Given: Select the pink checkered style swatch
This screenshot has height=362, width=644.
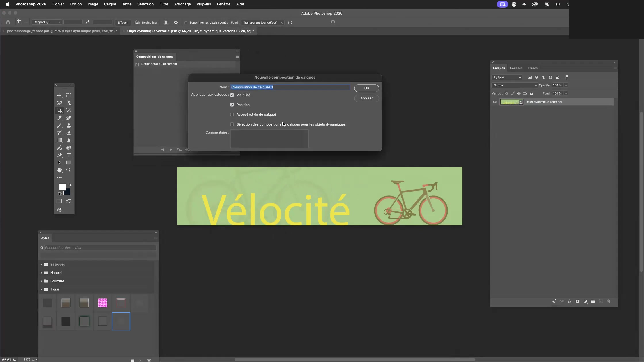Looking at the screenshot, I should pos(103,303).
